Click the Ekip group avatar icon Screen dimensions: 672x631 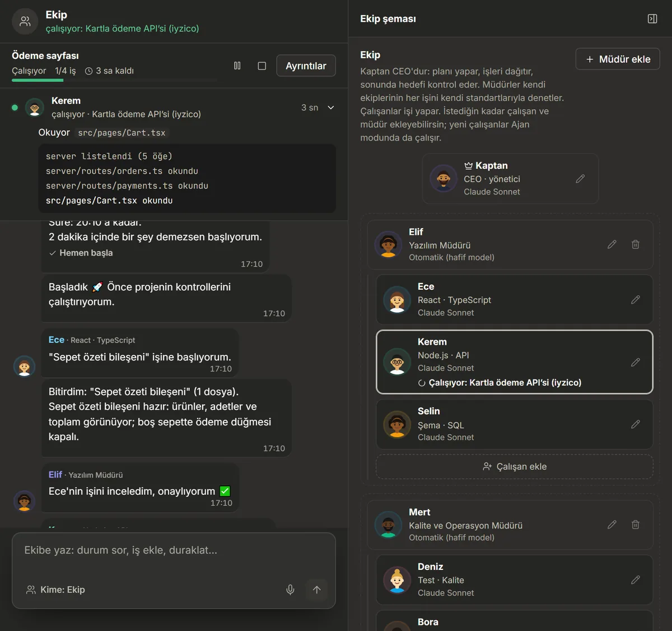[x=25, y=21]
